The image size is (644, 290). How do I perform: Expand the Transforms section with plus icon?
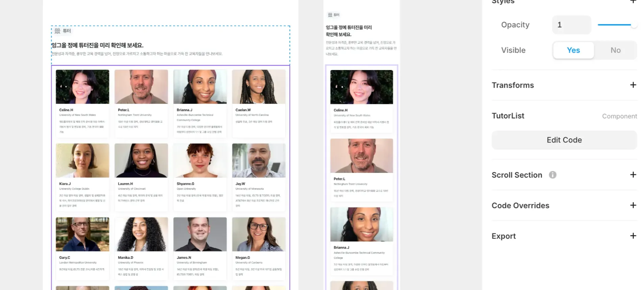[633, 85]
